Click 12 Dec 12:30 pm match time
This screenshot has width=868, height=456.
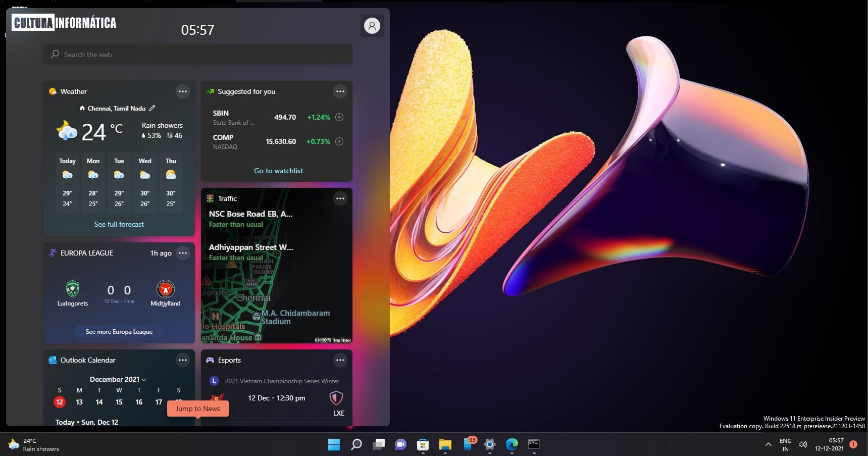[277, 398]
